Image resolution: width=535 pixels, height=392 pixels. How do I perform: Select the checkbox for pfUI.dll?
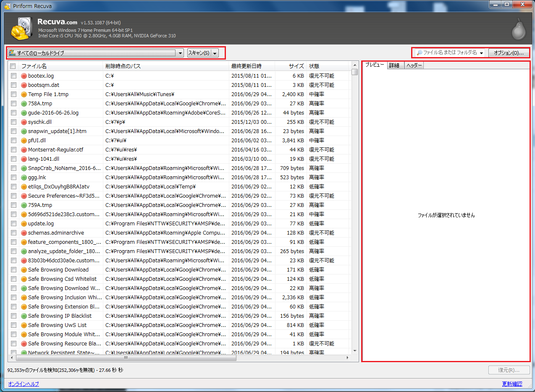(13, 141)
